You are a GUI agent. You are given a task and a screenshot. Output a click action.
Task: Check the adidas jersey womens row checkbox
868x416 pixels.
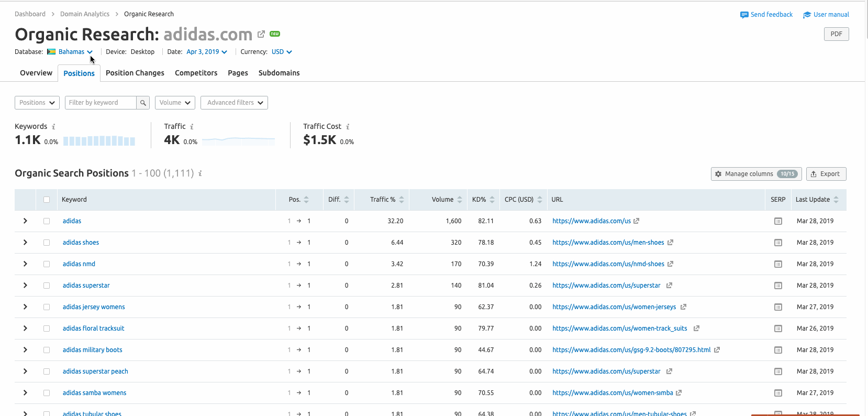point(47,307)
